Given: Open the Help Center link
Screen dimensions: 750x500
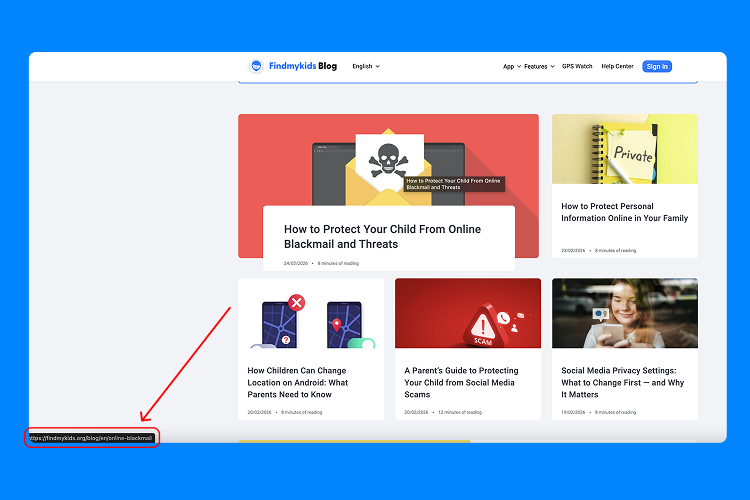Looking at the screenshot, I should tap(617, 66).
